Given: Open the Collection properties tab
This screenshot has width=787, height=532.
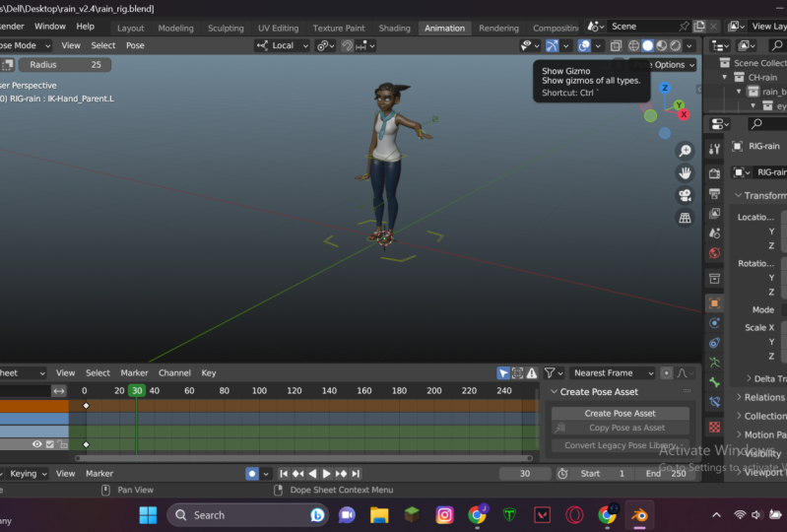Looking at the screenshot, I should 714,279.
